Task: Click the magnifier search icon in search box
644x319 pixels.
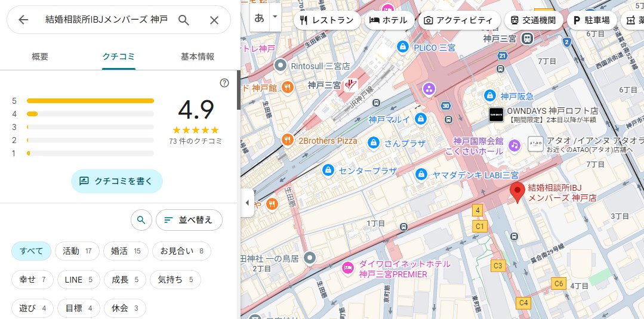Action: coord(184,20)
